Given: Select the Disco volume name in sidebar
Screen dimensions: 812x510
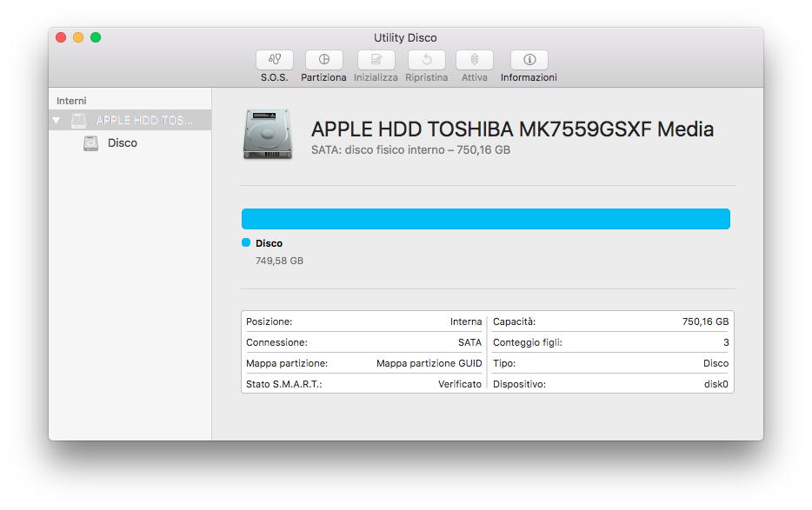Looking at the screenshot, I should (123, 143).
